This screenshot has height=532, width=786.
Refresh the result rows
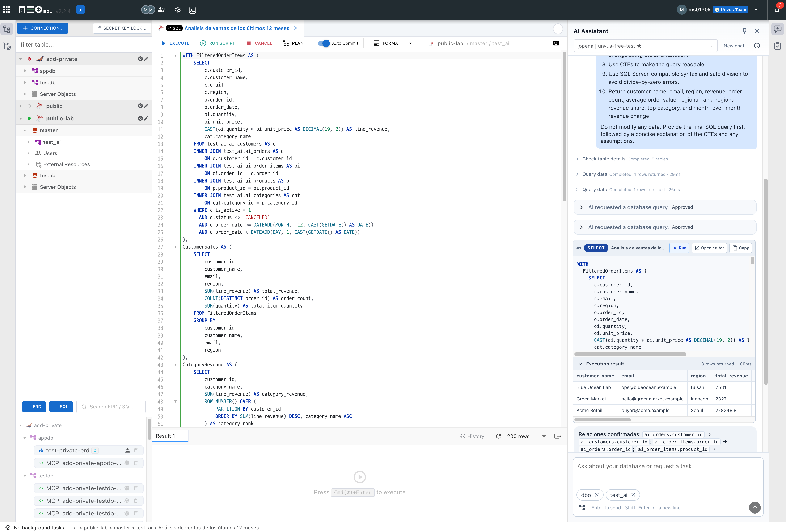[498, 436]
